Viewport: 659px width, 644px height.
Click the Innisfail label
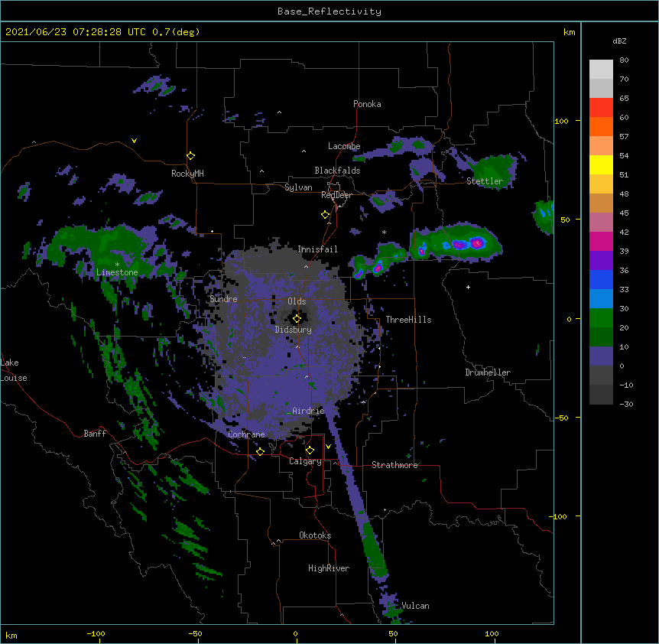(x=317, y=249)
